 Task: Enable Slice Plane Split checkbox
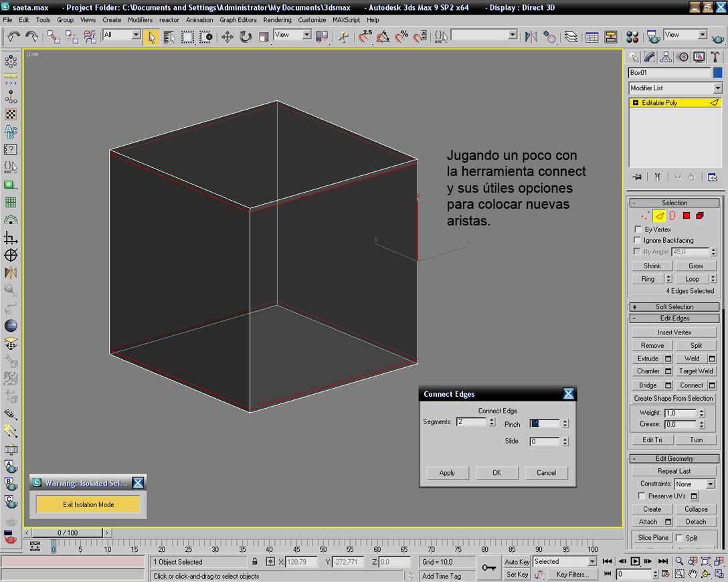click(x=679, y=537)
